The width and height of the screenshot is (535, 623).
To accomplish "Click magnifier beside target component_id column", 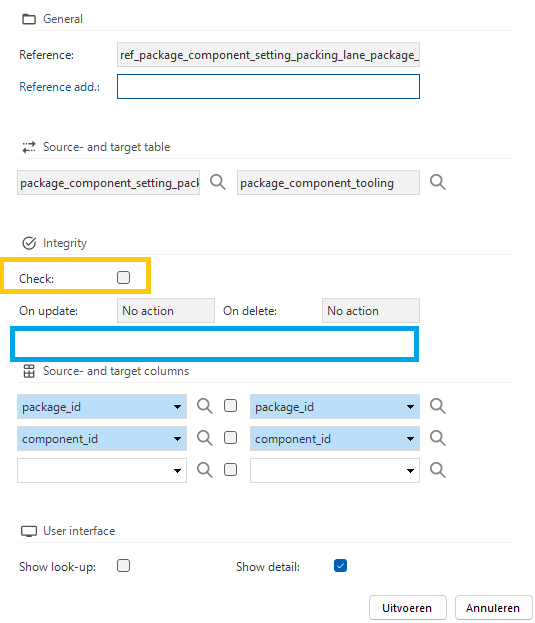I will (x=438, y=438).
